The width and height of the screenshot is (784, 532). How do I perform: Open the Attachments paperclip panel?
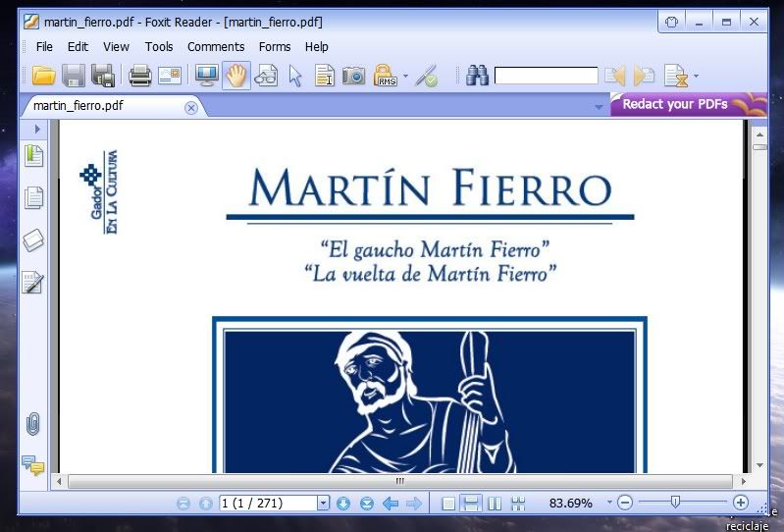click(x=33, y=424)
